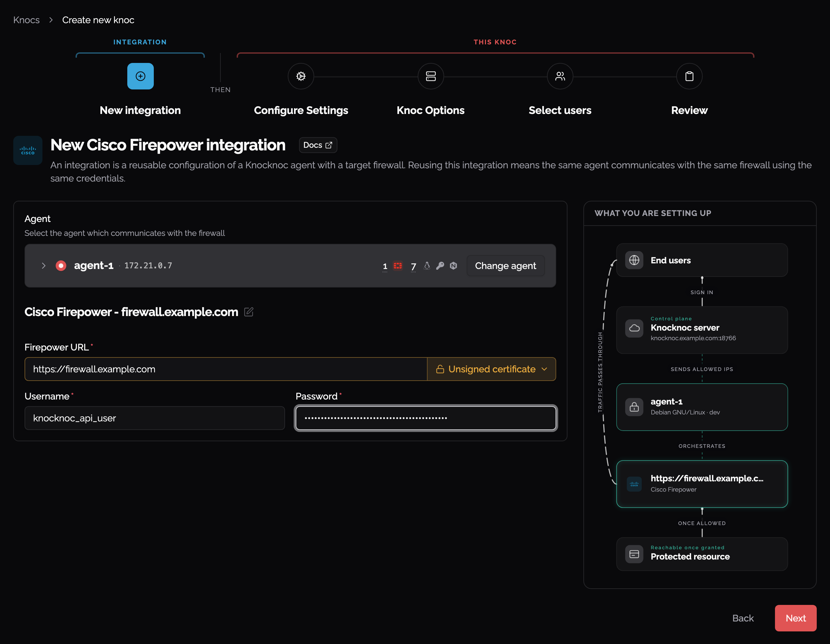
Task: Click the Cisco logo beside the title
Action: (x=28, y=150)
